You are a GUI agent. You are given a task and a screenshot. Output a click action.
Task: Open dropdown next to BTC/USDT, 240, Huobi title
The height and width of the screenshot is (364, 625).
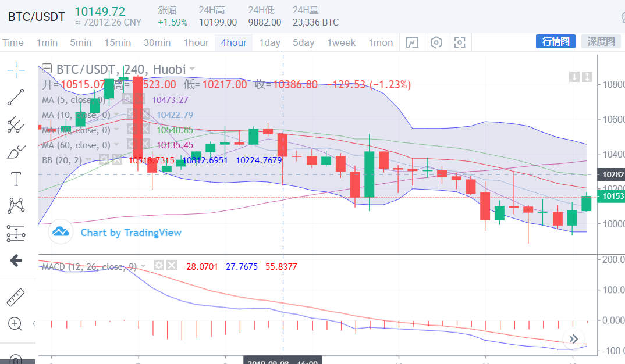[192, 69]
